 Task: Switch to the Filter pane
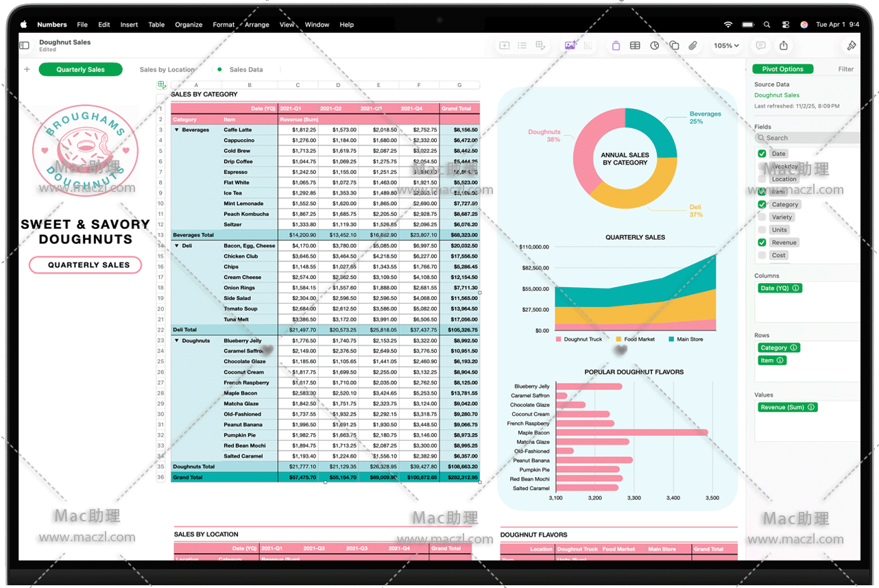(x=845, y=69)
